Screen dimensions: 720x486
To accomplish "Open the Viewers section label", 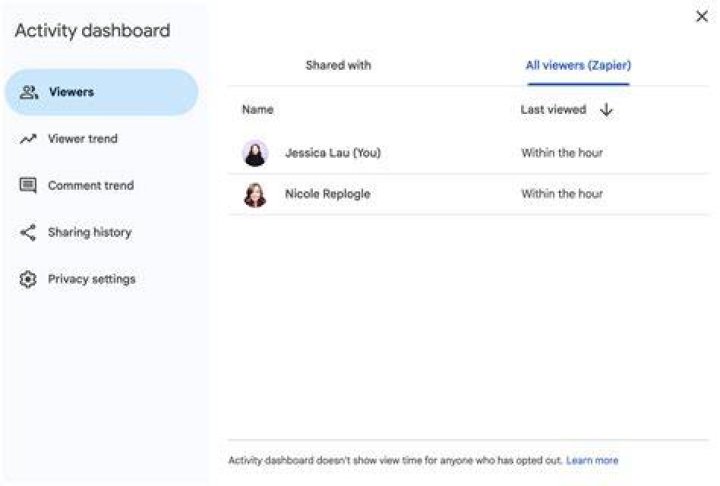I will click(x=71, y=92).
